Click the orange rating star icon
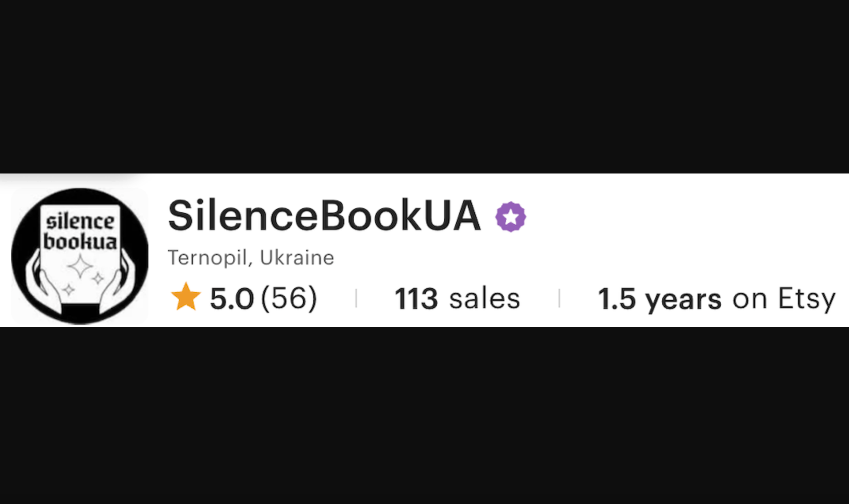Viewport: 849px width, 504px height. tap(186, 297)
